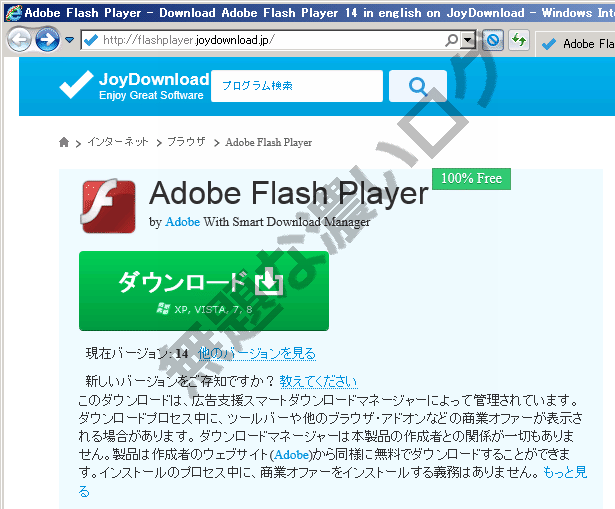615x509 pixels.
Task: Click the download arrow icon on button
Action: pyautogui.click(x=269, y=281)
